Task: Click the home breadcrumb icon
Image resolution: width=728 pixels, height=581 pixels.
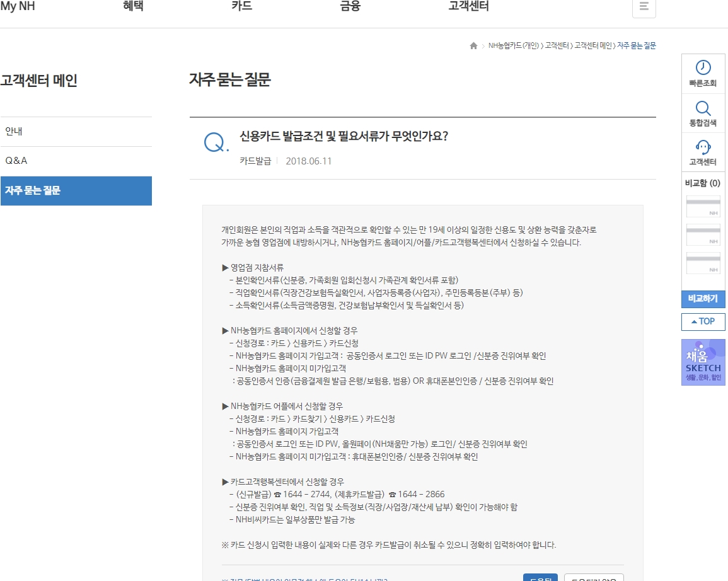Action: pyautogui.click(x=473, y=45)
